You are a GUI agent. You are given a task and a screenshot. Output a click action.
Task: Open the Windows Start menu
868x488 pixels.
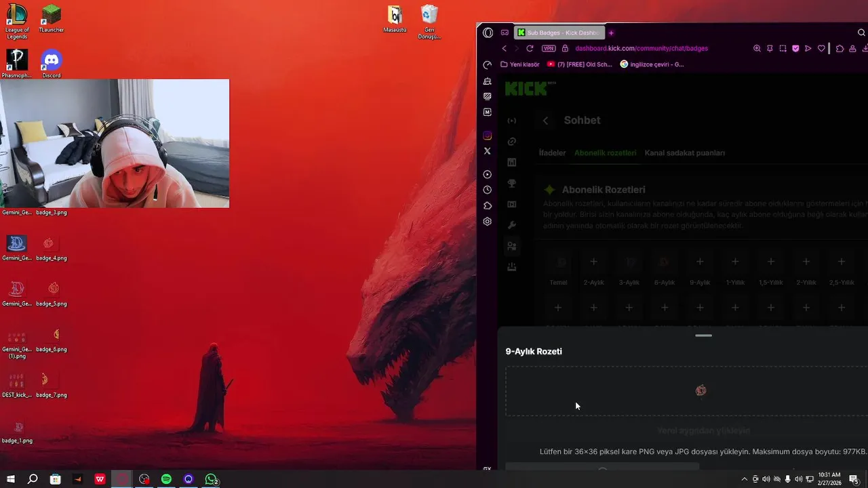(x=11, y=479)
